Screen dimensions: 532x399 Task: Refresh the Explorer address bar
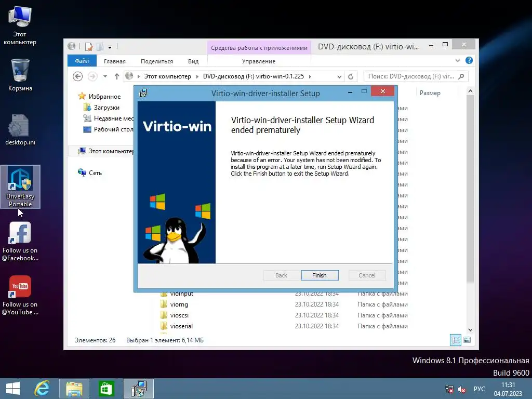click(351, 76)
